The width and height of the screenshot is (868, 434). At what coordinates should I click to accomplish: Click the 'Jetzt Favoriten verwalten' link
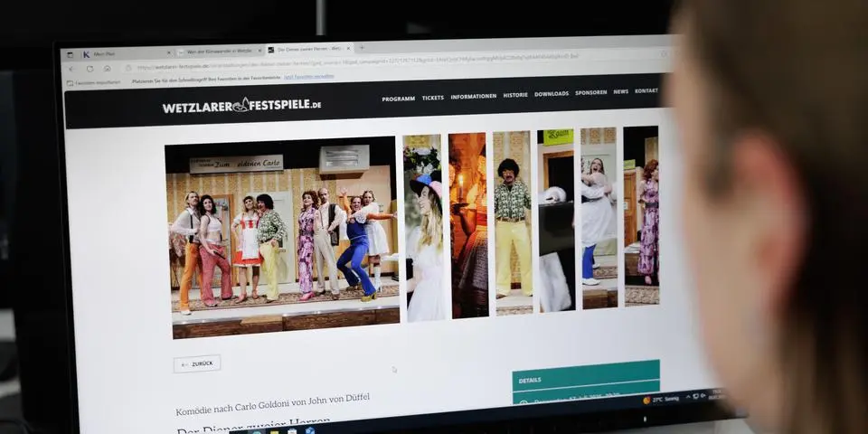pos(310,77)
